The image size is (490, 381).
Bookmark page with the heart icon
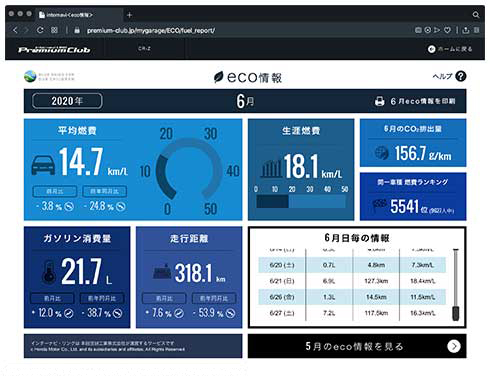[447, 30]
